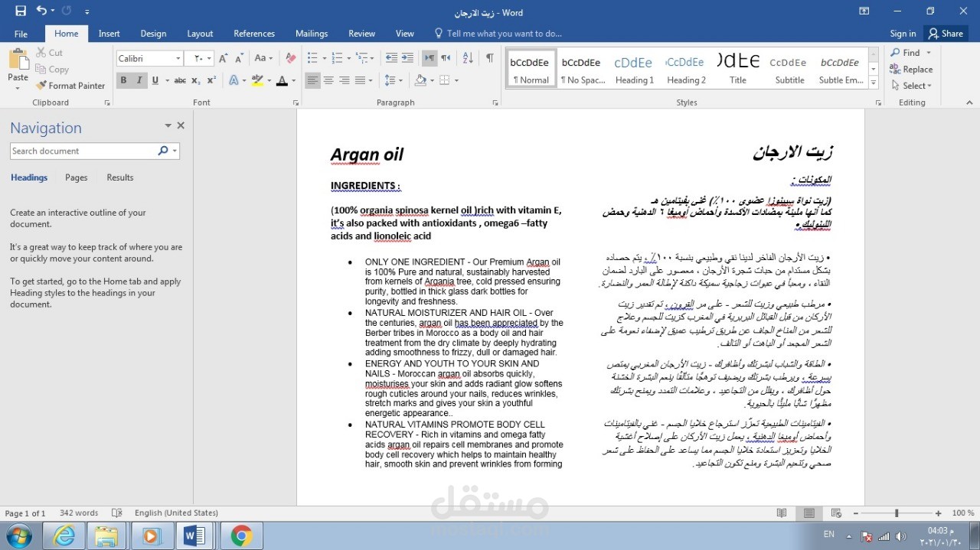Click the Search document input field
This screenshot has height=550, width=980.
(80, 151)
